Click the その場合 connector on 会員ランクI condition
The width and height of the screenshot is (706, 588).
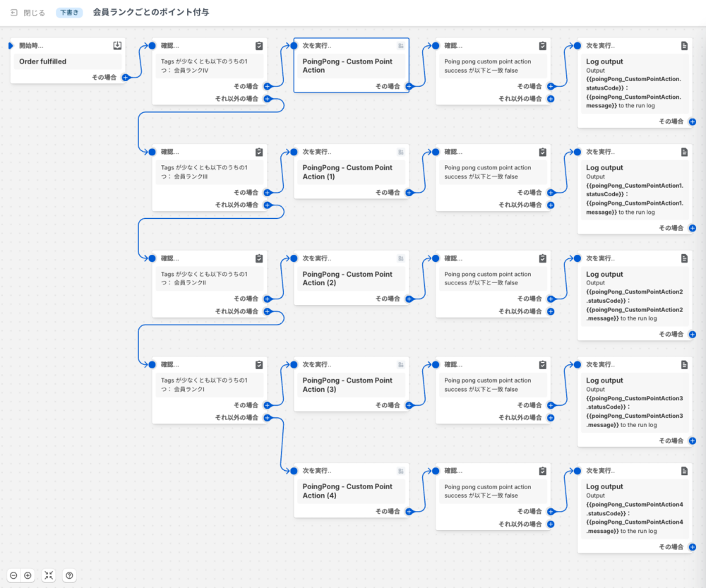click(268, 405)
